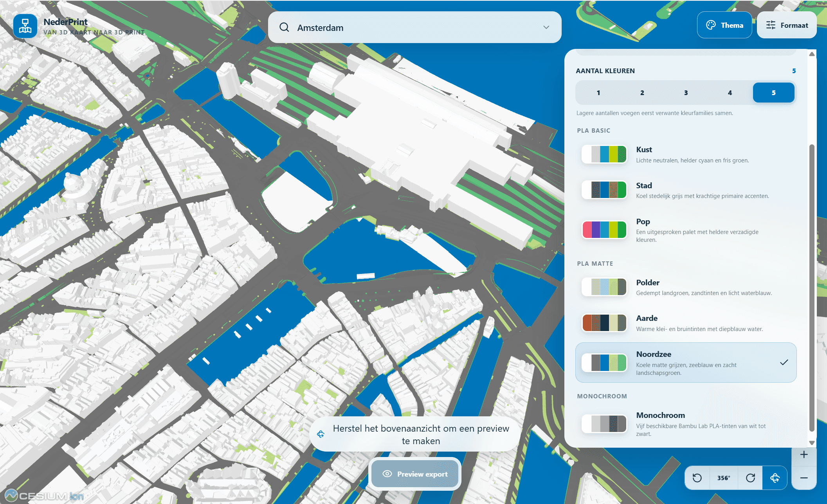The height and width of the screenshot is (504, 827).
Task: Click the Cesium ion logo link
Action: pos(44,496)
